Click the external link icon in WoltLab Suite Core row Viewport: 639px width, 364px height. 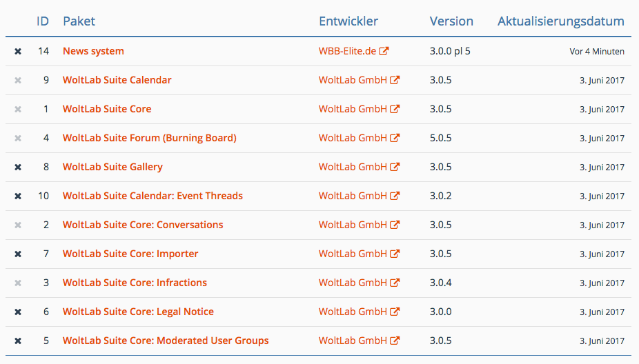tap(395, 109)
